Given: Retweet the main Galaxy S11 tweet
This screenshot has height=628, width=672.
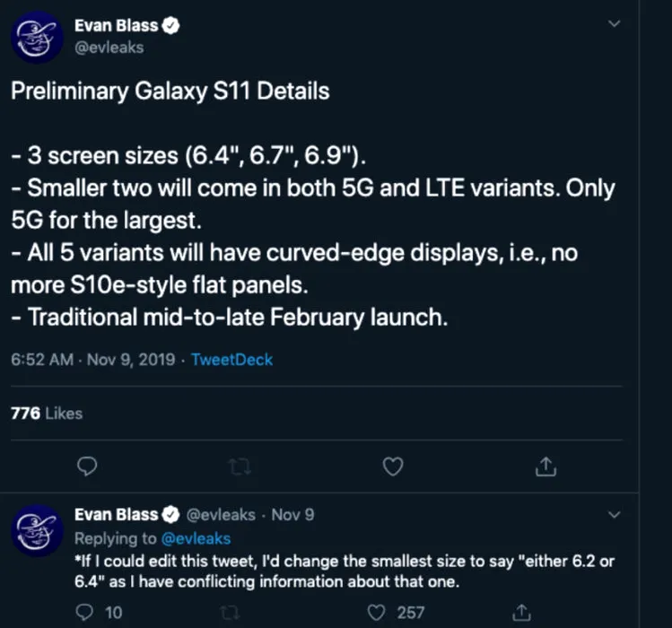Looking at the screenshot, I should click(240, 466).
